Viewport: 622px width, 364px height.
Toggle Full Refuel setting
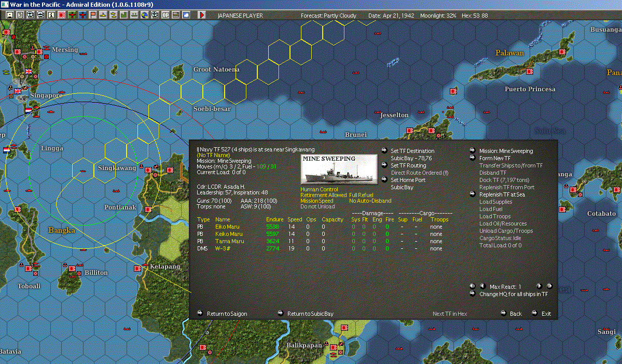pos(361,195)
